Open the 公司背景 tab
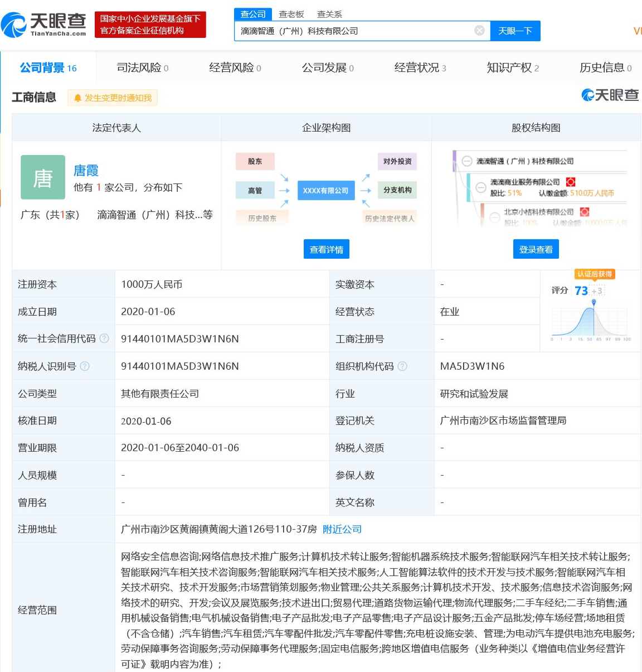This screenshot has height=672, width=642. point(48,68)
